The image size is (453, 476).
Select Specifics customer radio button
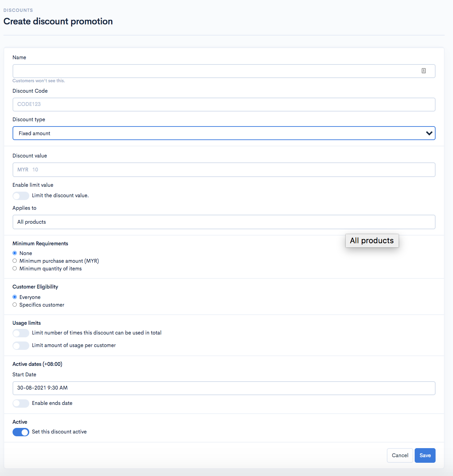coord(15,305)
